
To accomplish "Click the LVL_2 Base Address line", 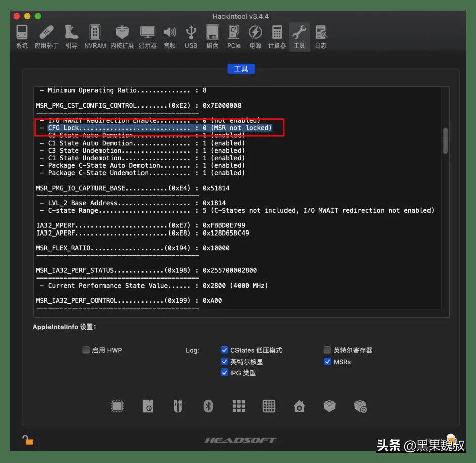I will [x=133, y=203].
